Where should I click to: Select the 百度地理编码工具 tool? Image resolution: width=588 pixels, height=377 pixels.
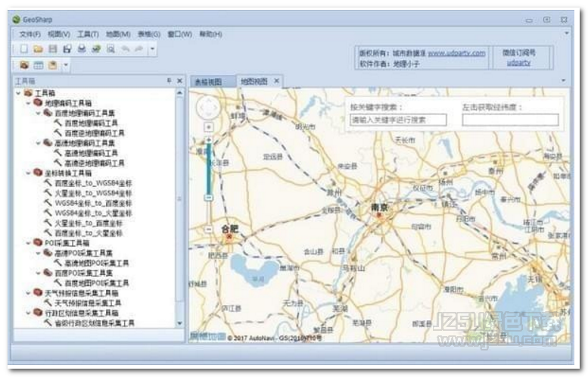point(91,123)
